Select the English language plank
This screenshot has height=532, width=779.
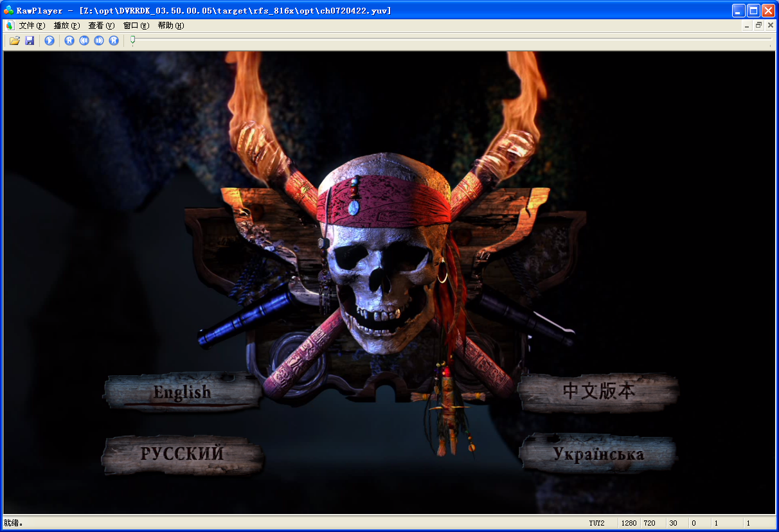click(182, 391)
